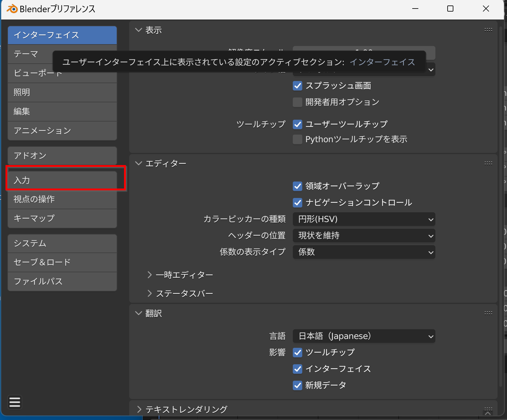
Task: Switch to the 編集 tab
Action: click(62, 111)
